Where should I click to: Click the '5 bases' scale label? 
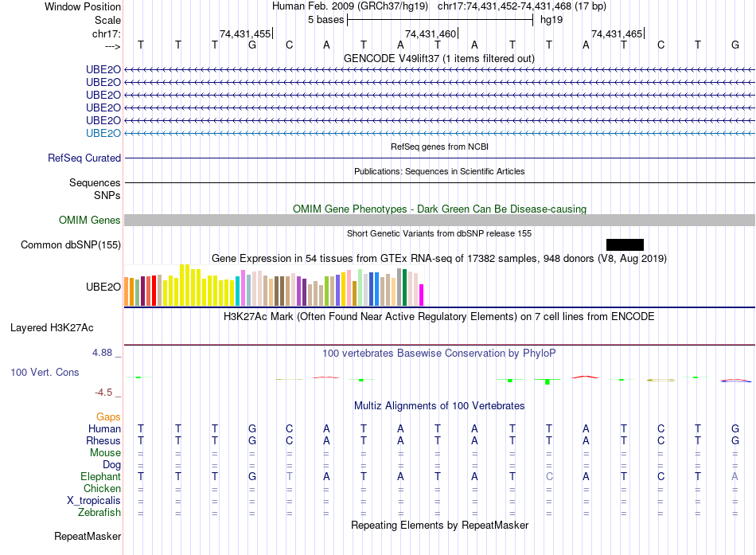(x=326, y=20)
